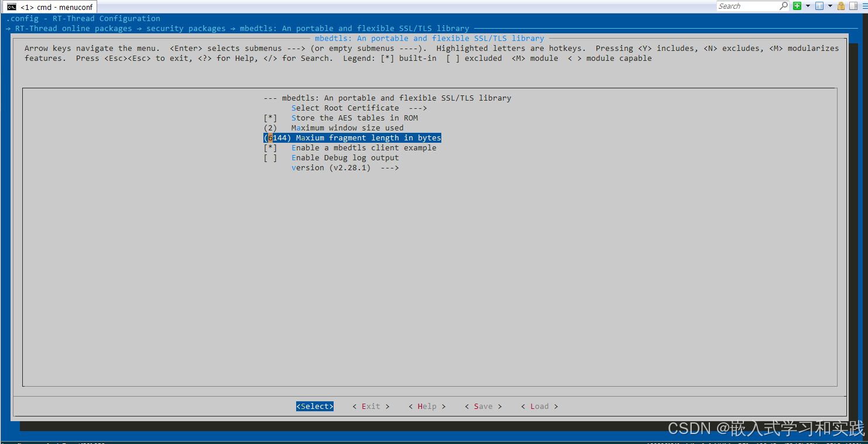
Task: Click the Save button to save configuration
Action: click(483, 406)
